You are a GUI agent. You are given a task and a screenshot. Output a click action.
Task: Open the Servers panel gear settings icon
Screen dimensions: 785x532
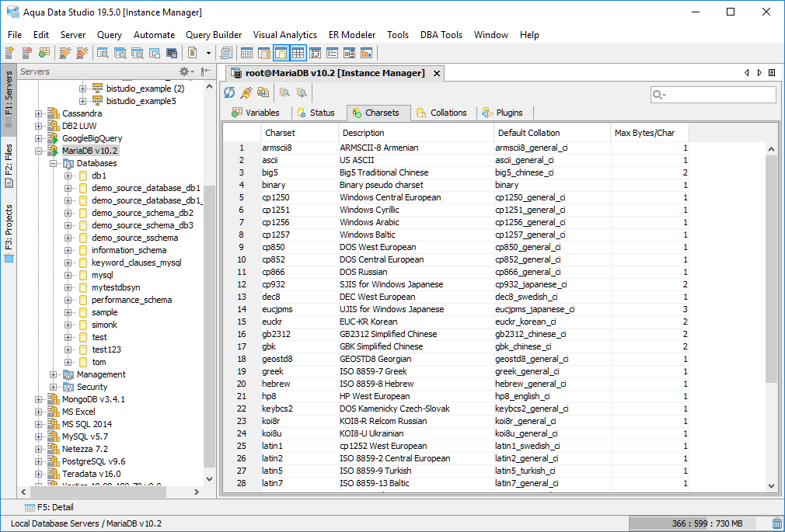click(x=184, y=71)
